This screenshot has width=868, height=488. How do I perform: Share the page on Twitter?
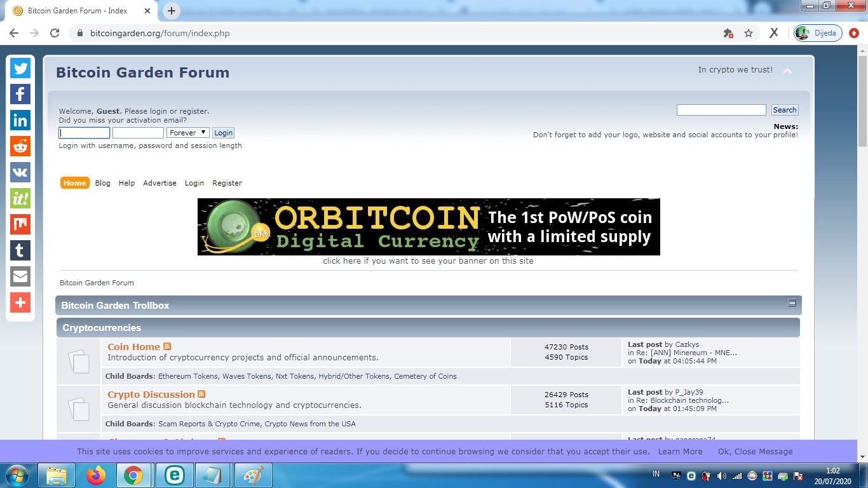coord(20,68)
